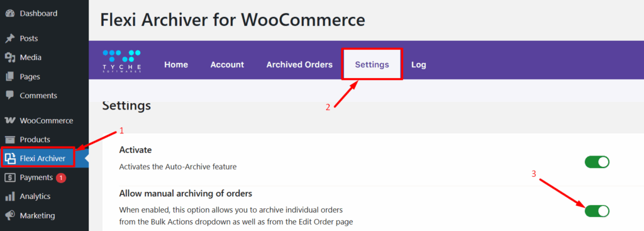The width and height of the screenshot is (644, 231).
Task: Click the Payments dollar icon
Action: (x=10, y=177)
